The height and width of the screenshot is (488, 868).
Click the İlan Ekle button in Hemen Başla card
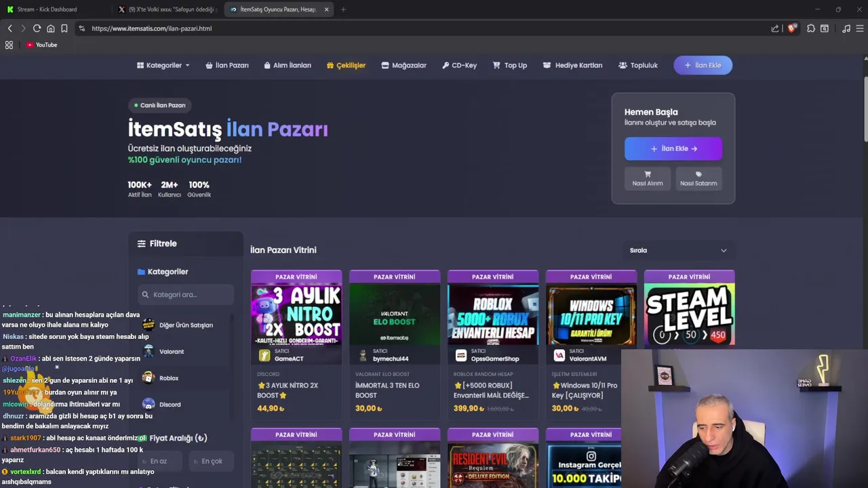click(673, 148)
